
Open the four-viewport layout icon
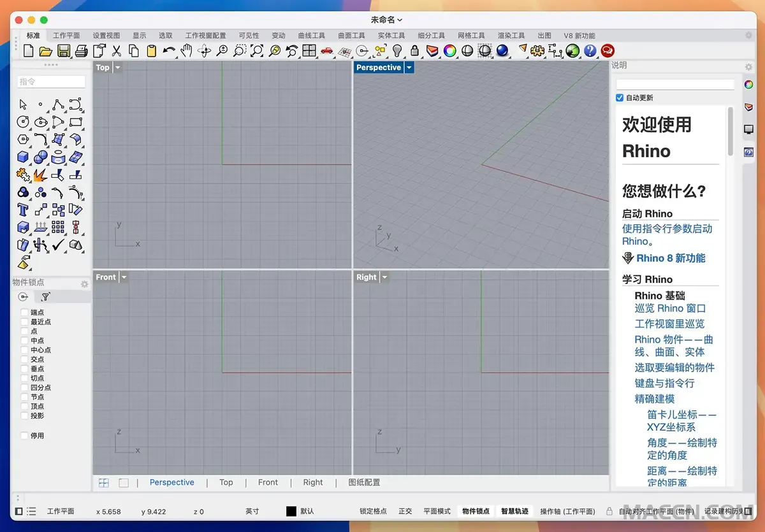(309, 51)
